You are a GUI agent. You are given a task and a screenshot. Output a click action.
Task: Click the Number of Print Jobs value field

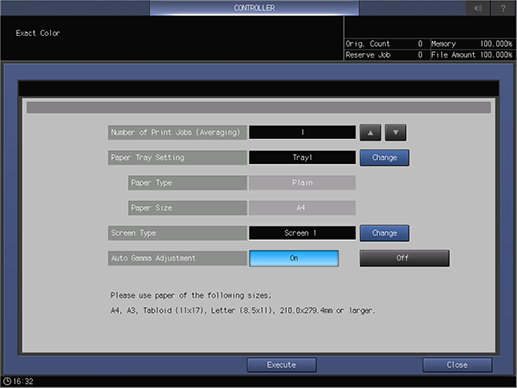point(302,132)
